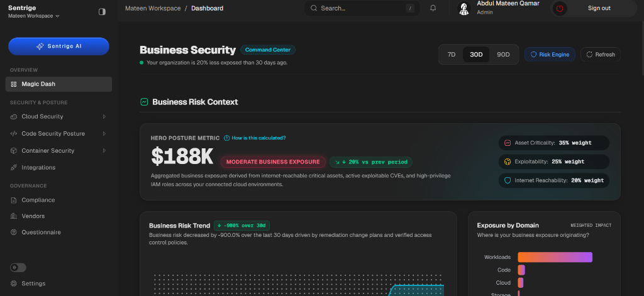Screen dimensions: 644x296
Task: Click the Exploitability globe icon
Action: (508, 162)
